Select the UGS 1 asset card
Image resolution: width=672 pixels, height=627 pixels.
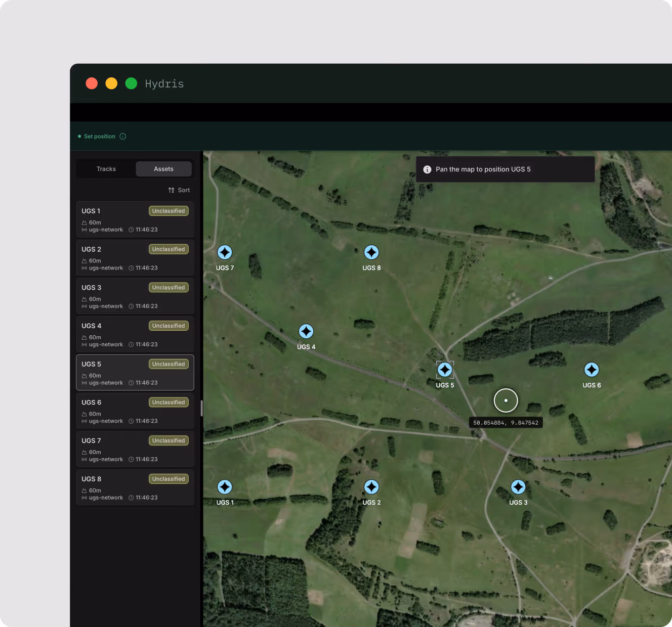(x=135, y=219)
